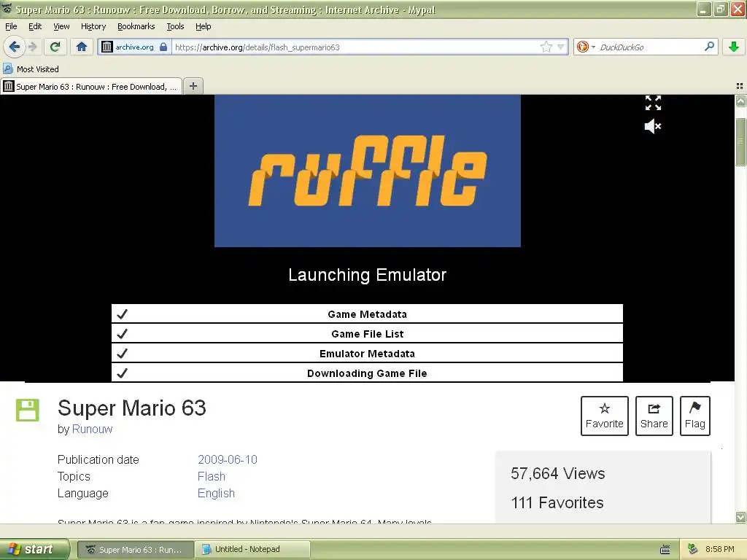Click the forward navigation arrow
Viewport: 747px width, 560px height.
32,47
